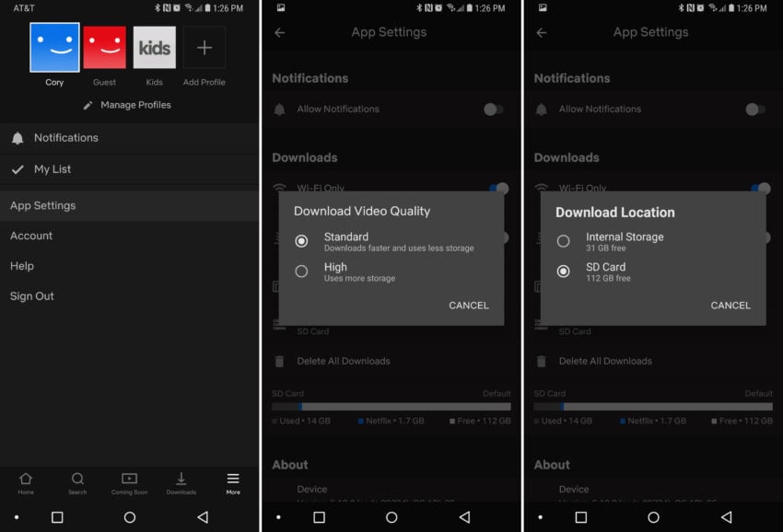Viewport: 783px width, 532px height.
Task: Tap trash icon in middle phone settings
Action: pos(280,361)
